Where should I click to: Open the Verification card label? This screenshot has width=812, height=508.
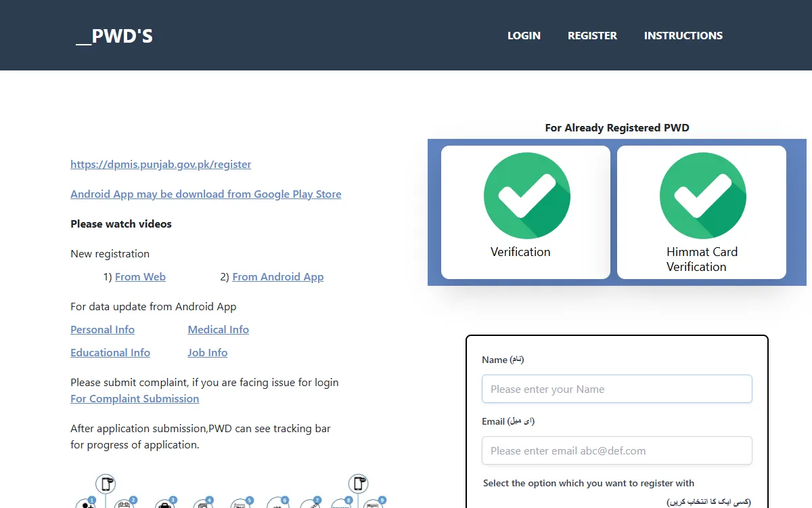pyautogui.click(x=520, y=252)
